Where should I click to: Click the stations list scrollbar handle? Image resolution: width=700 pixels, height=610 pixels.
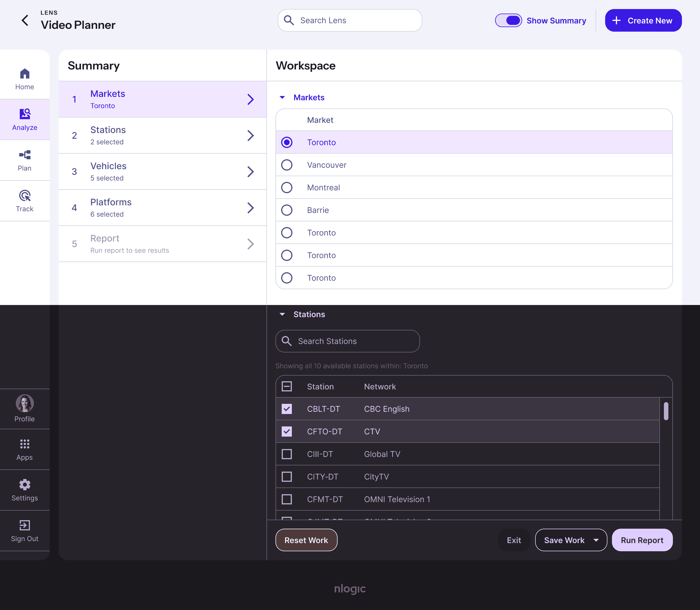pyautogui.click(x=666, y=411)
